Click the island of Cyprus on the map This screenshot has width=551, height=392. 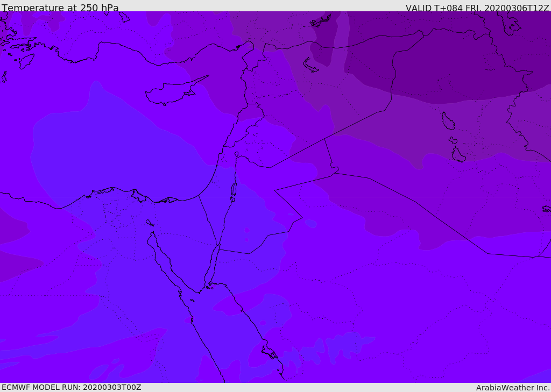(x=172, y=92)
